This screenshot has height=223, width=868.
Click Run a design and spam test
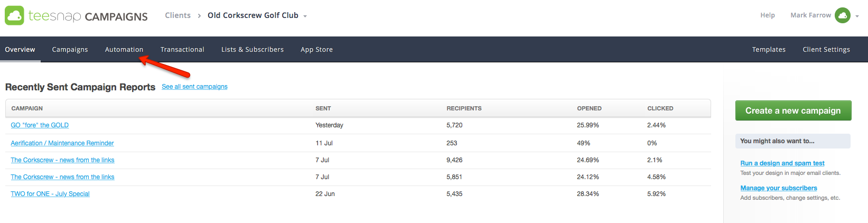click(782, 163)
